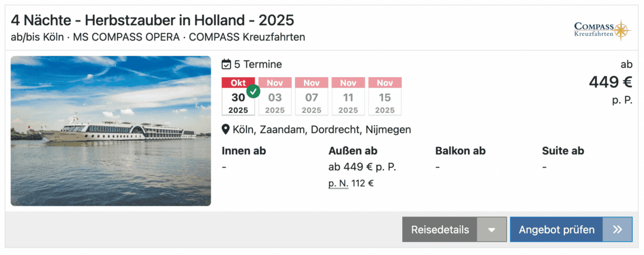Expand the Reisedetails dropdown arrow
644x255 pixels.
(x=492, y=230)
